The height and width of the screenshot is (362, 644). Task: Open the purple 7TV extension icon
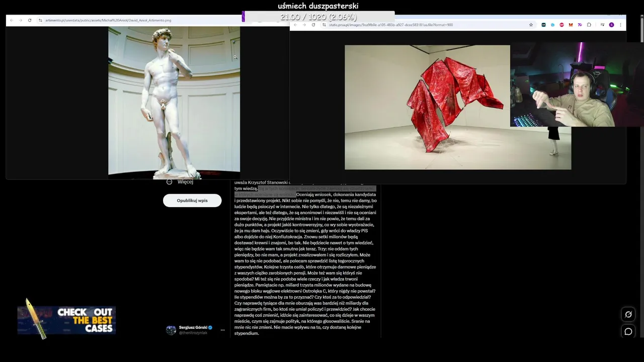pos(580,25)
